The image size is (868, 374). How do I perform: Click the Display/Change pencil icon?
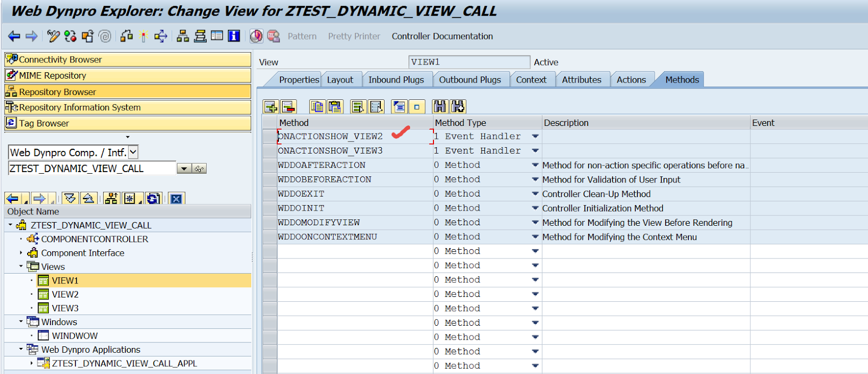53,36
